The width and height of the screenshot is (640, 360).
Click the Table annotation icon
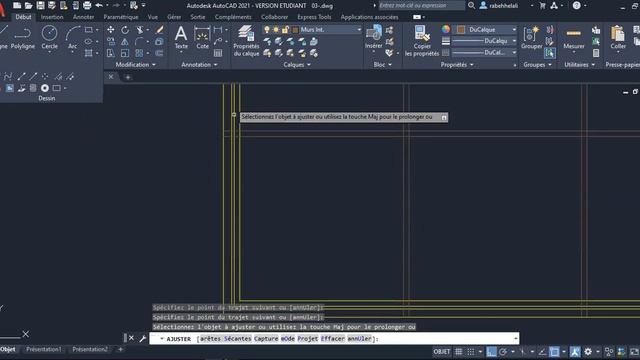[x=218, y=53]
